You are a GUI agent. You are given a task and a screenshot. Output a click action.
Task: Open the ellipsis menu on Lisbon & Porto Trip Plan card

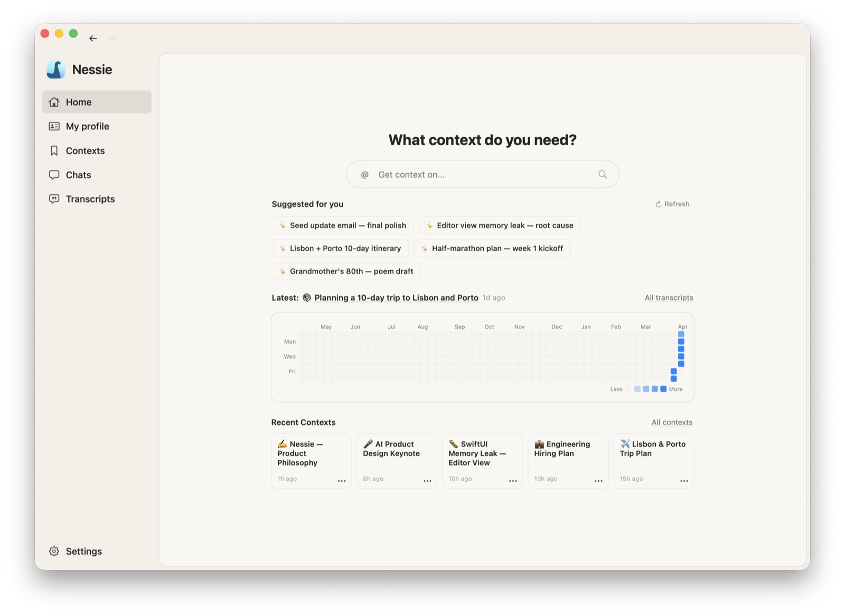click(684, 481)
